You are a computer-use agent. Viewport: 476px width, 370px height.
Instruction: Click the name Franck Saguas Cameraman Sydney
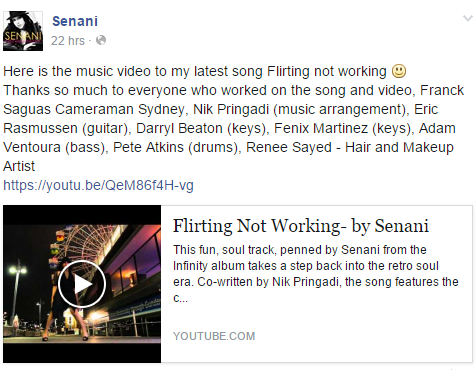pyautogui.click(x=94, y=109)
